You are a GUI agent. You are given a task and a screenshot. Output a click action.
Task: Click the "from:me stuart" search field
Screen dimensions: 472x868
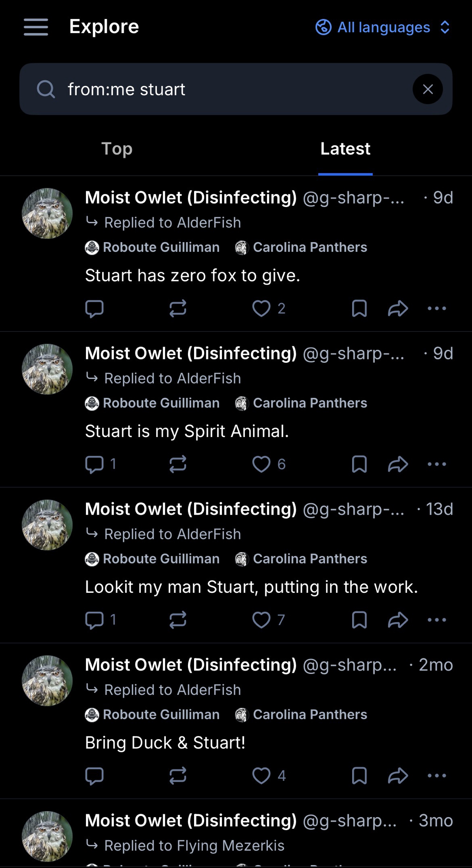[217, 89]
